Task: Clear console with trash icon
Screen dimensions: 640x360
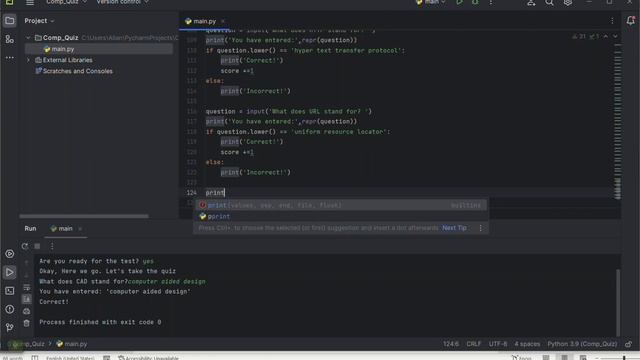Action: coord(27,323)
